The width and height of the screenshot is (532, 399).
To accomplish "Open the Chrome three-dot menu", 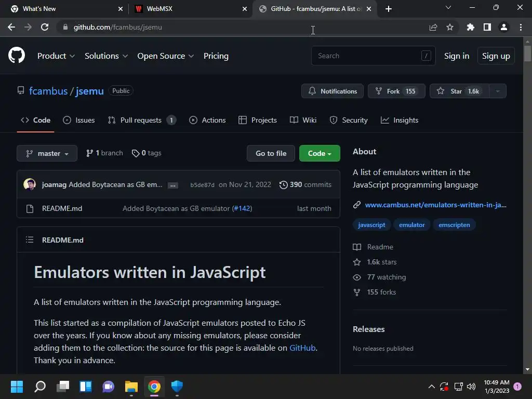I will tap(521, 27).
